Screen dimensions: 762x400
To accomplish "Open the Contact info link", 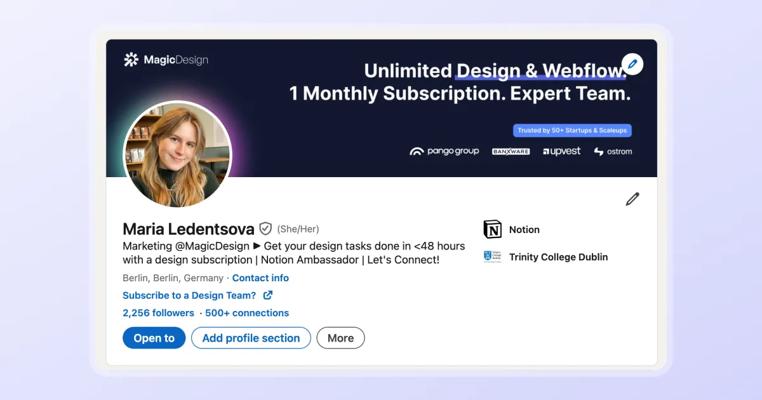I will tap(260, 278).
